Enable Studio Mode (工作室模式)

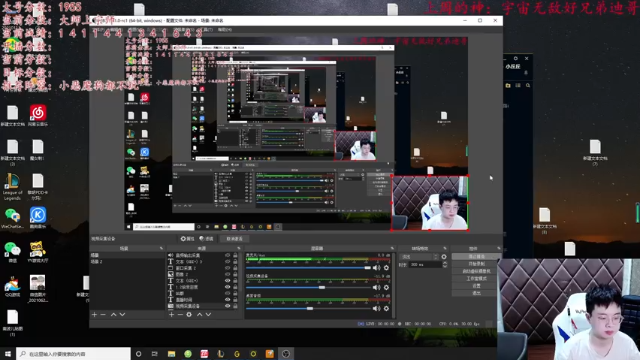click(476, 279)
